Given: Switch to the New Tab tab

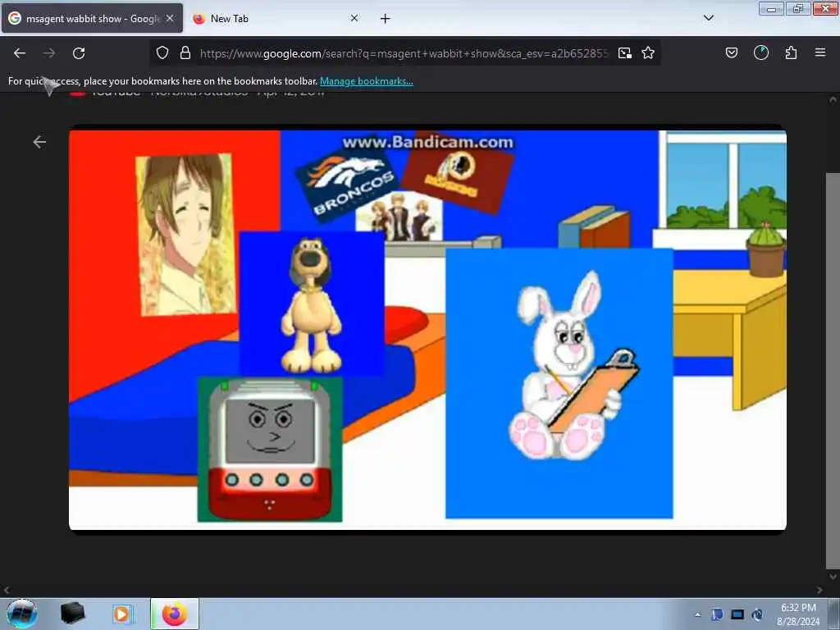Looking at the screenshot, I should pyautogui.click(x=276, y=19).
